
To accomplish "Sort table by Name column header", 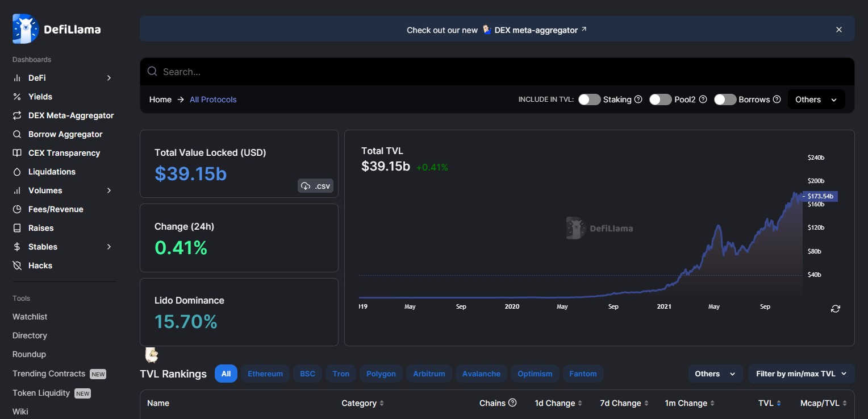I will (158, 403).
